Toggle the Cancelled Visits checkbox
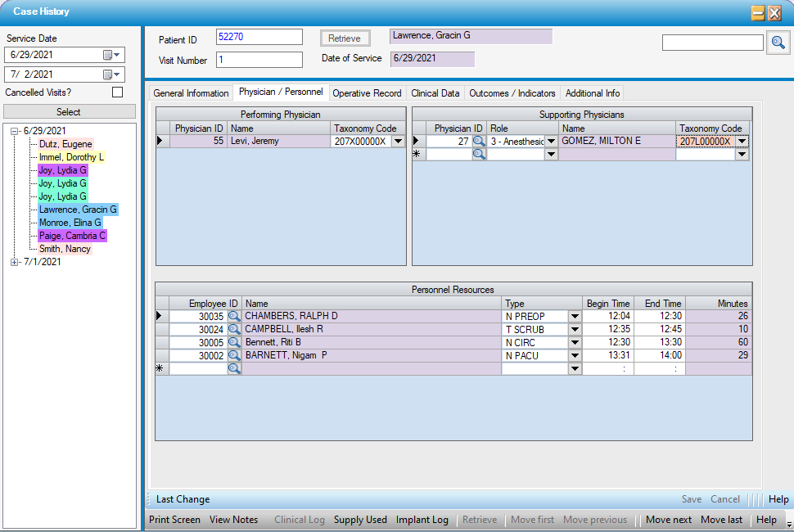This screenshot has width=794, height=532. pos(117,92)
